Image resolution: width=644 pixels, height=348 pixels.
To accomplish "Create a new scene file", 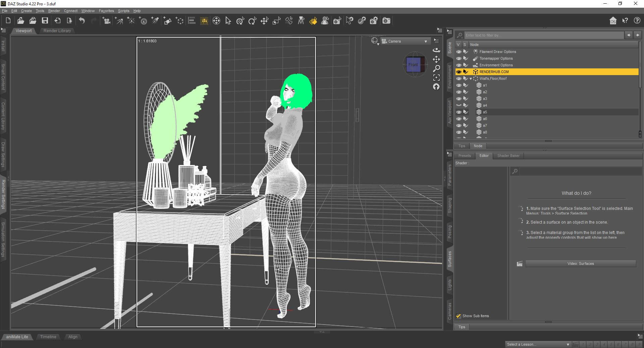I will click(x=8, y=21).
